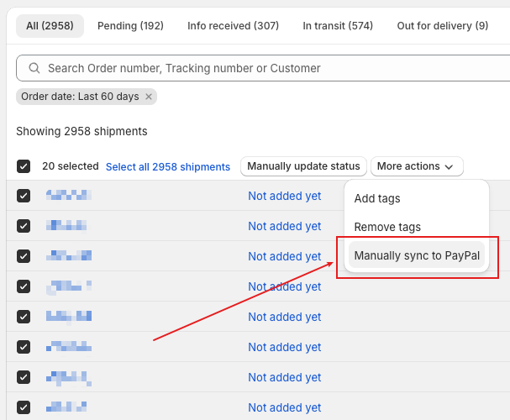510x420 pixels.
Task: Select Remove tags menu option
Action: (x=387, y=227)
